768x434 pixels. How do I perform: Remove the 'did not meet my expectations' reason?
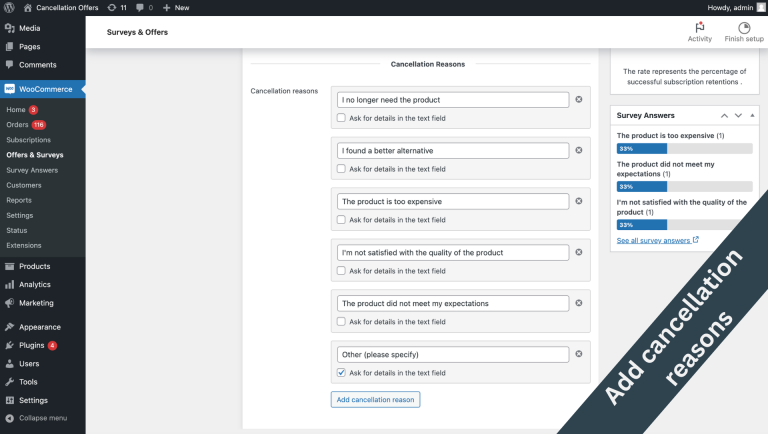point(578,303)
